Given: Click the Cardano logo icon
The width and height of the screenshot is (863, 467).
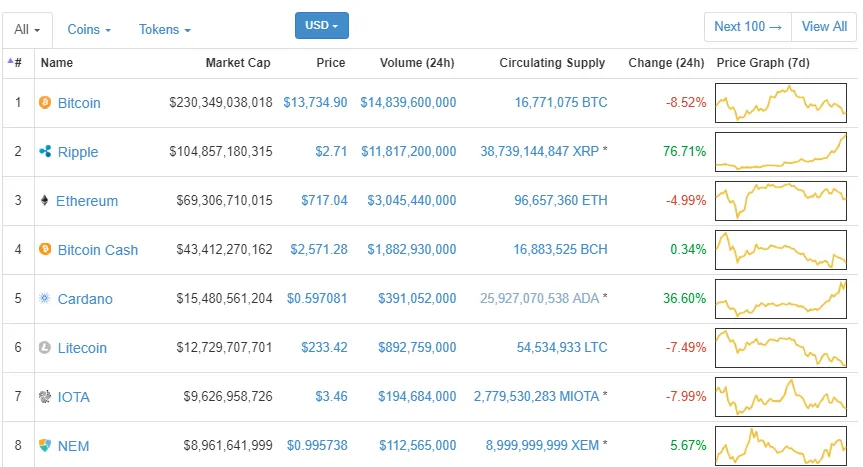Looking at the screenshot, I should (45, 298).
